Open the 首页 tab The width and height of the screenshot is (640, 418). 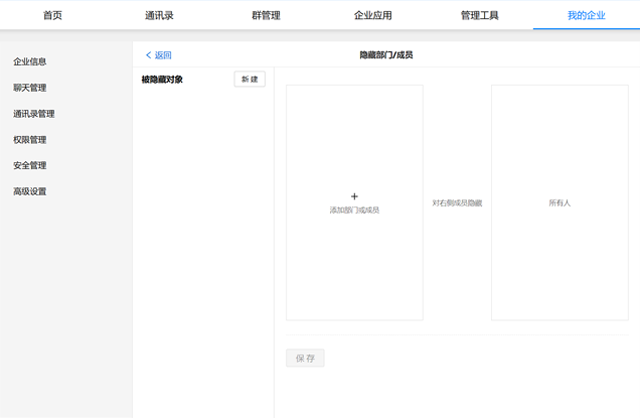click(x=52, y=15)
